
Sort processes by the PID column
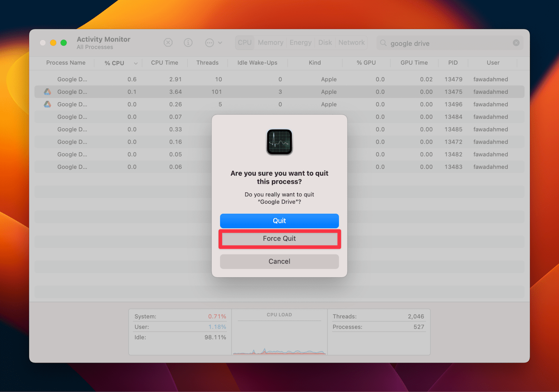(453, 63)
